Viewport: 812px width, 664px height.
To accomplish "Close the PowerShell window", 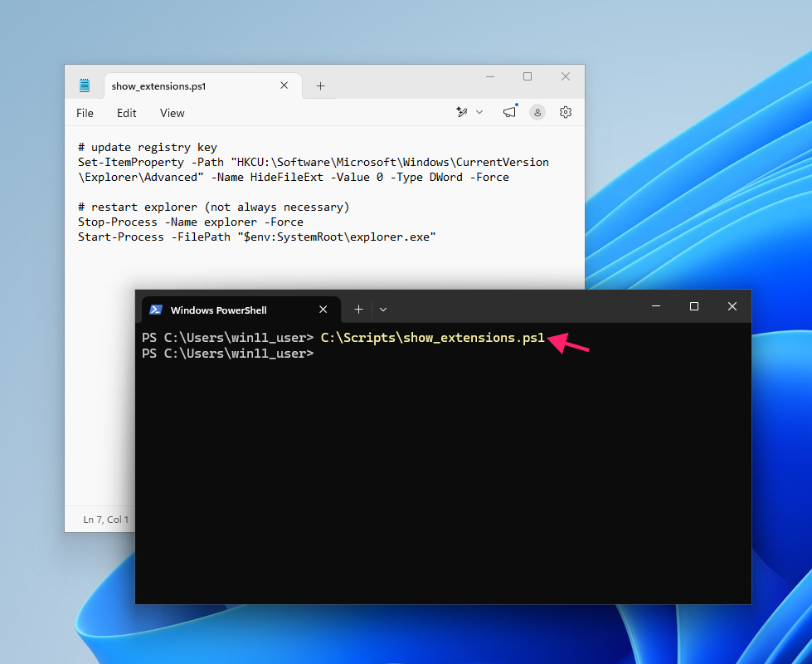I will point(732,306).
